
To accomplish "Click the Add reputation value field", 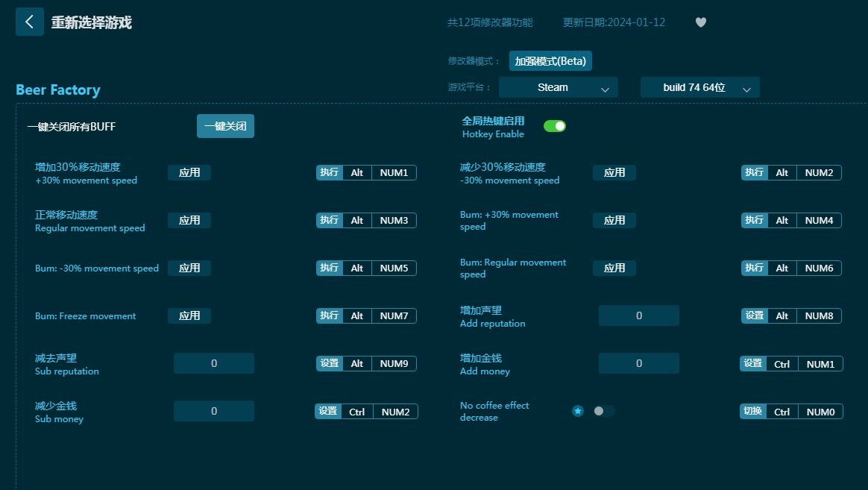I will 638,315.
